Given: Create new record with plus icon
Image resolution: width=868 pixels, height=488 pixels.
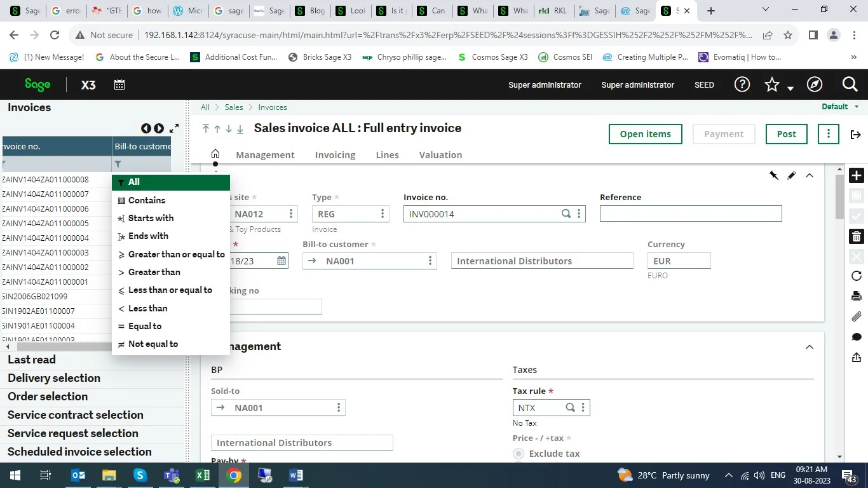Looking at the screenshot, I should click(857, 175).
